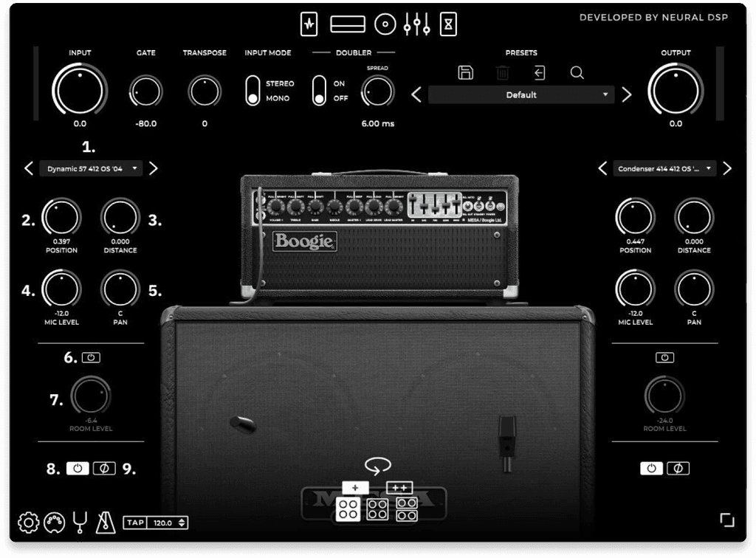756x558 pixels.
Task: Toggle left channel room power button
Action: tap(89, 356)
